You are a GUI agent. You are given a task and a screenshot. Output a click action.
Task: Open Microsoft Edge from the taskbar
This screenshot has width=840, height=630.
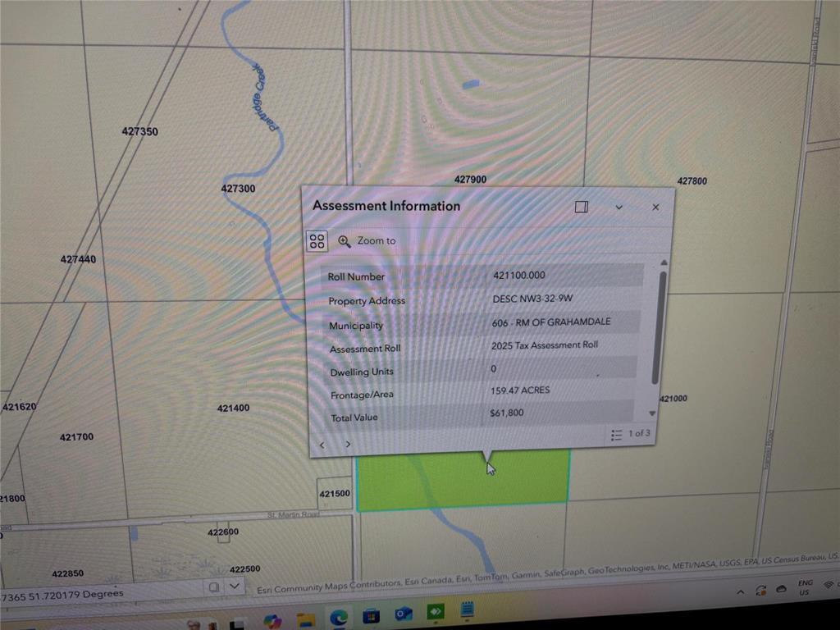339,617
